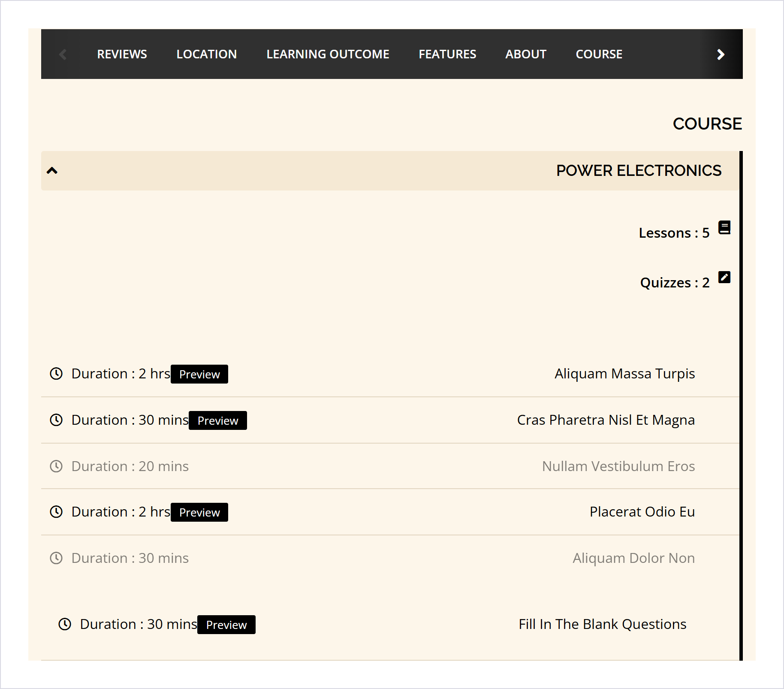Click the left arrow in the tab bar
This screenshot has width=784, height=689.
click(x=63, y=54)
